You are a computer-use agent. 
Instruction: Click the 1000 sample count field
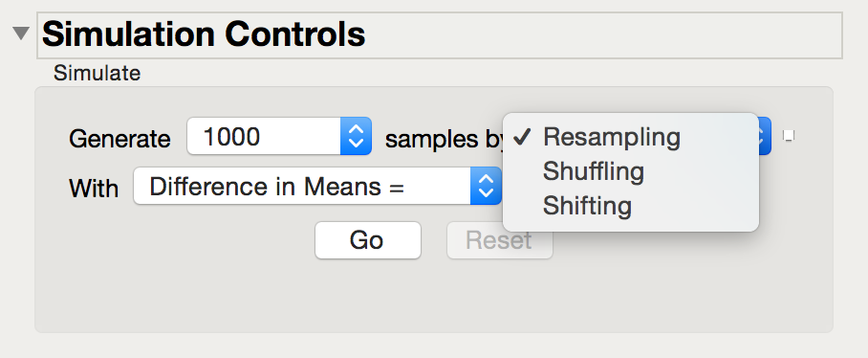tap(264, 136)
